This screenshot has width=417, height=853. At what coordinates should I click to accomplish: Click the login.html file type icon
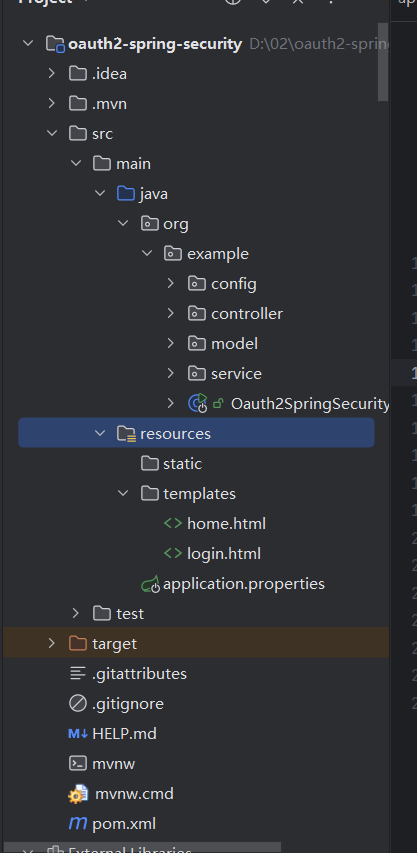pyautogui.click(x=173, y=553)
